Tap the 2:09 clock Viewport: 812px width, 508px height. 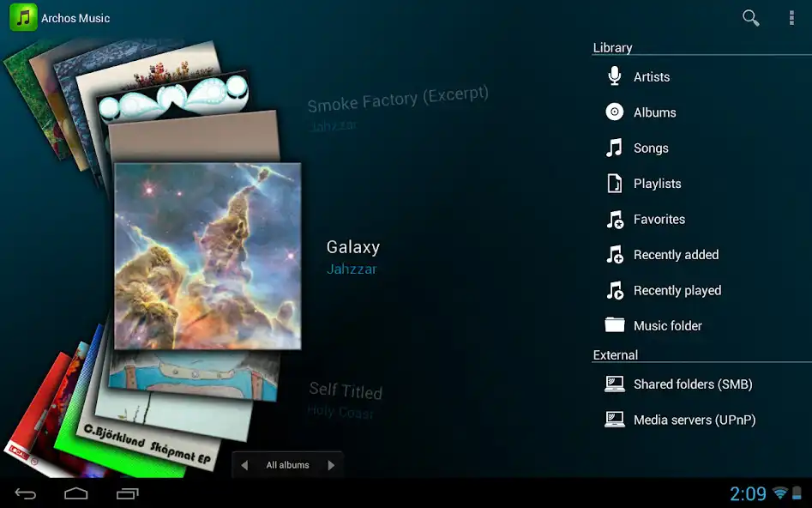[748, 493]
